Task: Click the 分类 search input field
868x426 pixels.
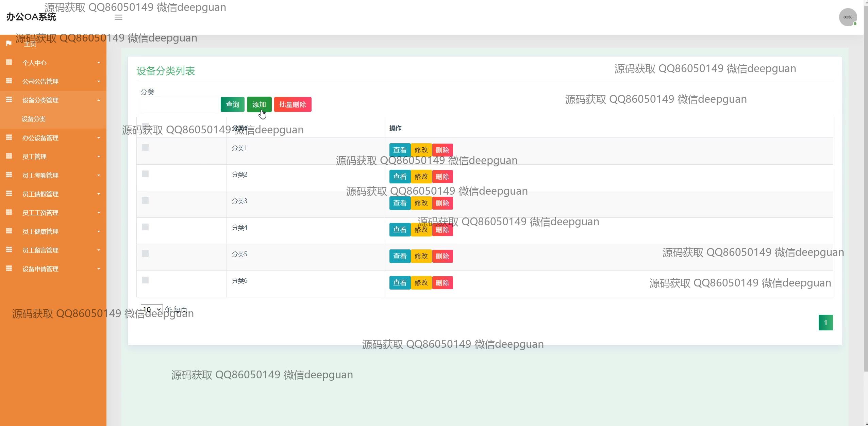Action: [x=179, y=105]
